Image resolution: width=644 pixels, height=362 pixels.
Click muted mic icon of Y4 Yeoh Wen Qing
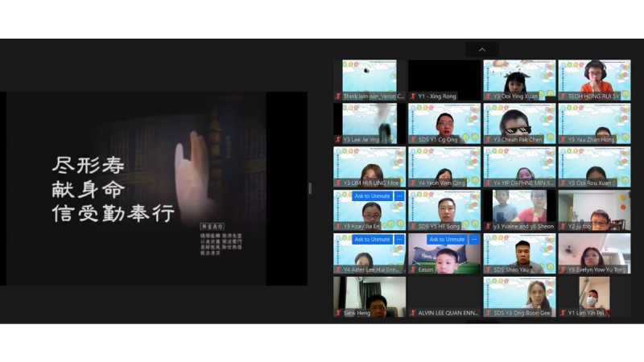413,183
